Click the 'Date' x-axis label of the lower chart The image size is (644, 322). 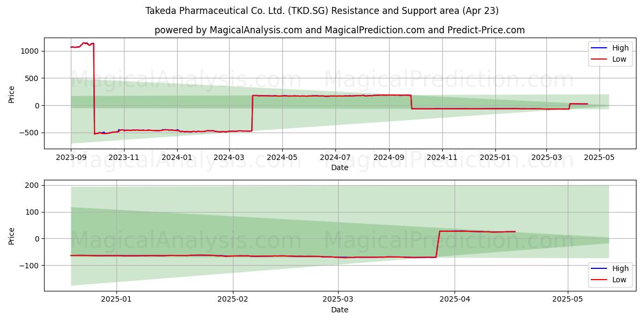[x=340, y=310]
